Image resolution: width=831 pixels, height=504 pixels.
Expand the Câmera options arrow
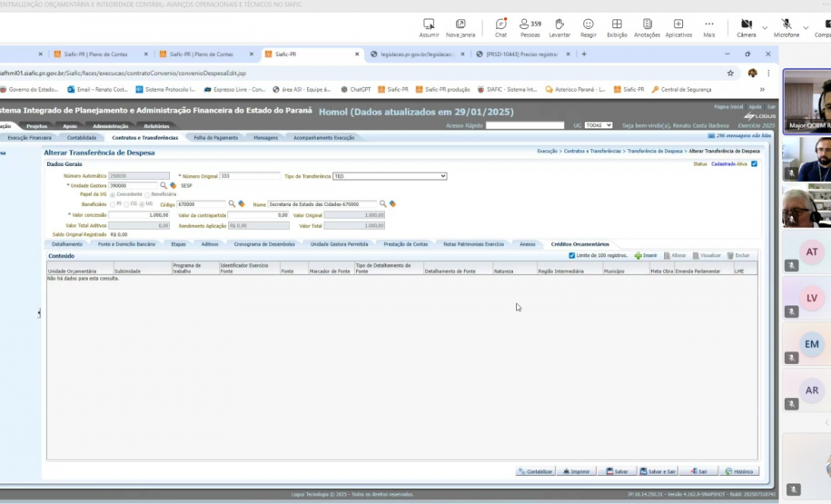(x=764, y=27)
